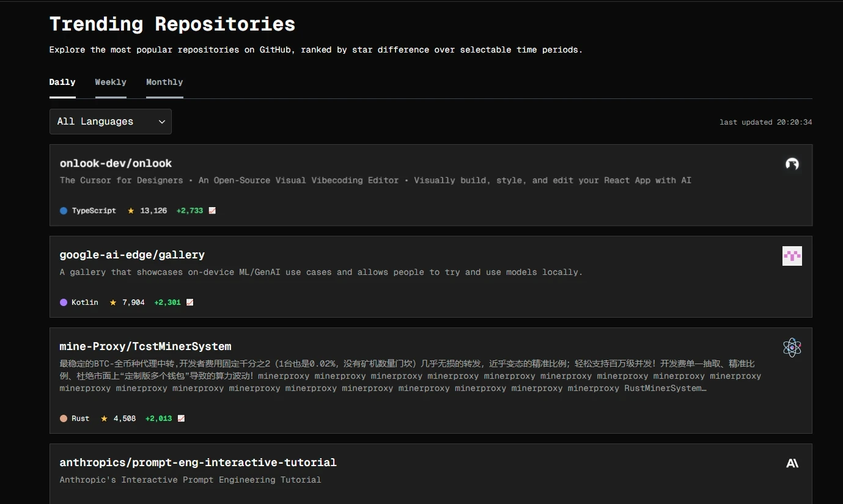This screenshot has height=504, width=843.
Task: Click the trend chart icon next to +2,013
Action: point(181,418)
